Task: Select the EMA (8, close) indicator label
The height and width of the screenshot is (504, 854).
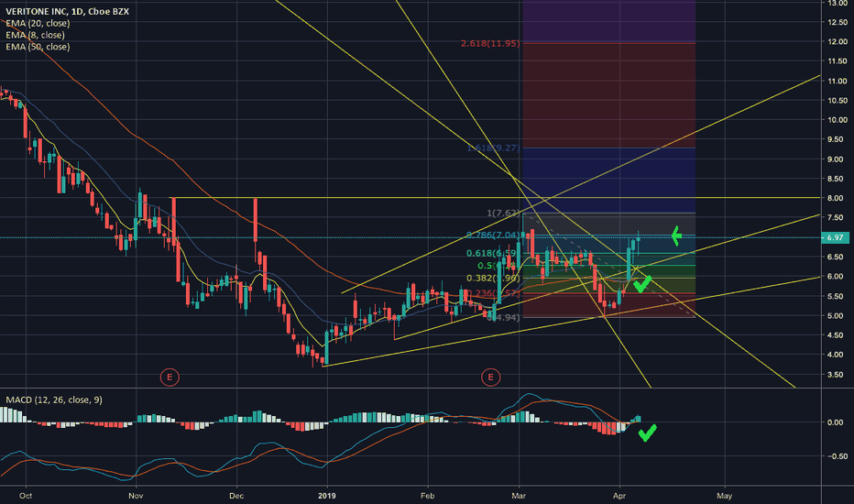Action: click(x=35, y=35)
